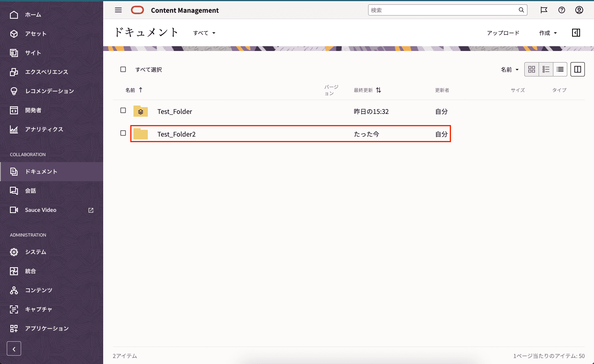
Task: Collapse the left sidebar with chevron button
Action: point(14,348)
